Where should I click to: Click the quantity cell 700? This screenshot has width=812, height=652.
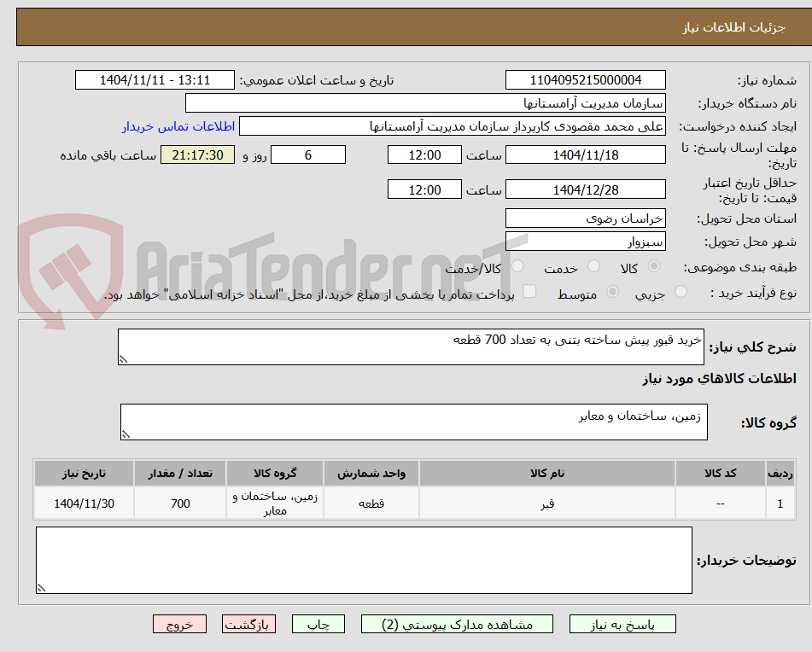click(180, 503)
